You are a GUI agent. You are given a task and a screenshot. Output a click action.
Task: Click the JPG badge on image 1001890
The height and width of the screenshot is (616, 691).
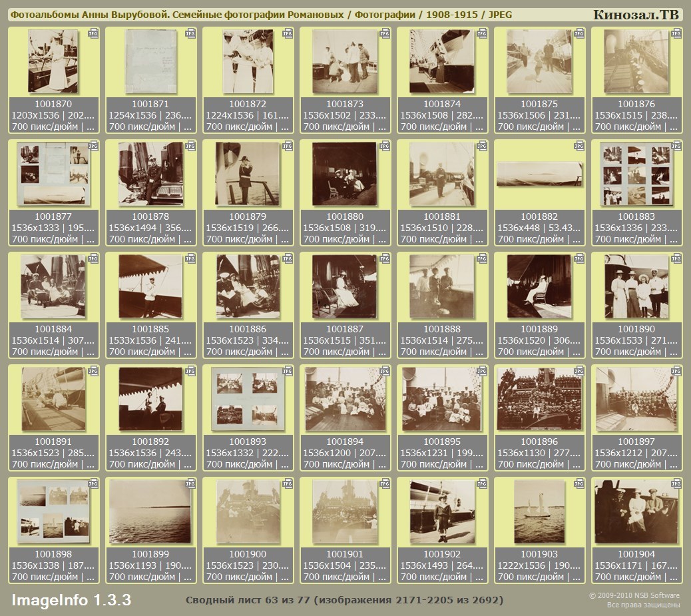coord(676,258)
